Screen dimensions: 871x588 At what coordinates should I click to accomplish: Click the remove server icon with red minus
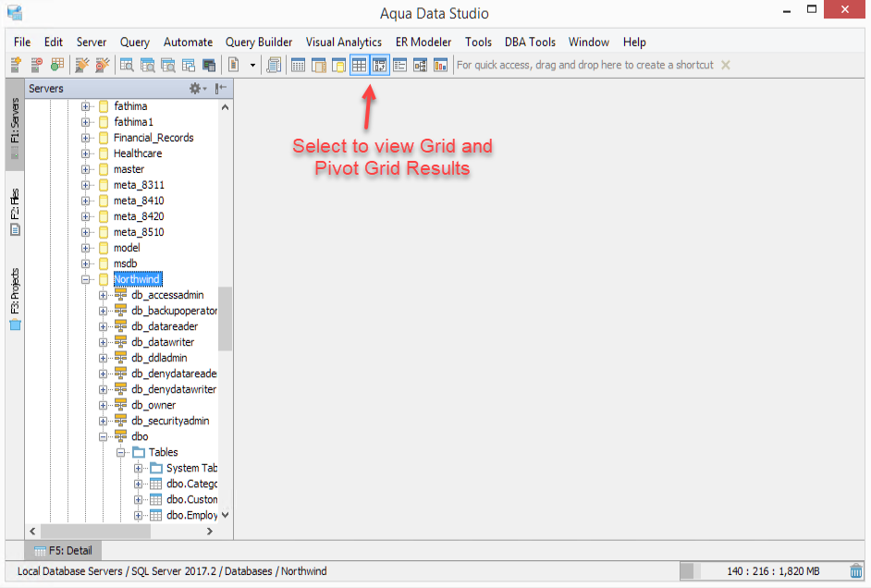pos(37,65)
